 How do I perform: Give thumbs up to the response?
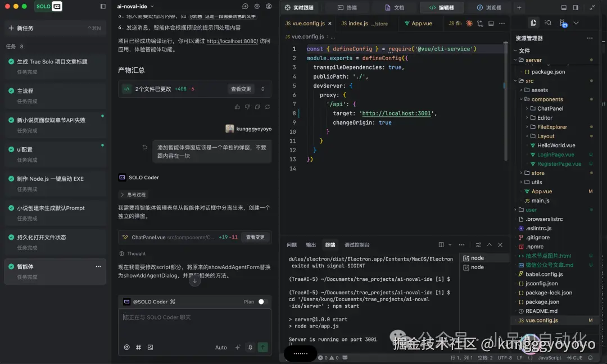237,107
